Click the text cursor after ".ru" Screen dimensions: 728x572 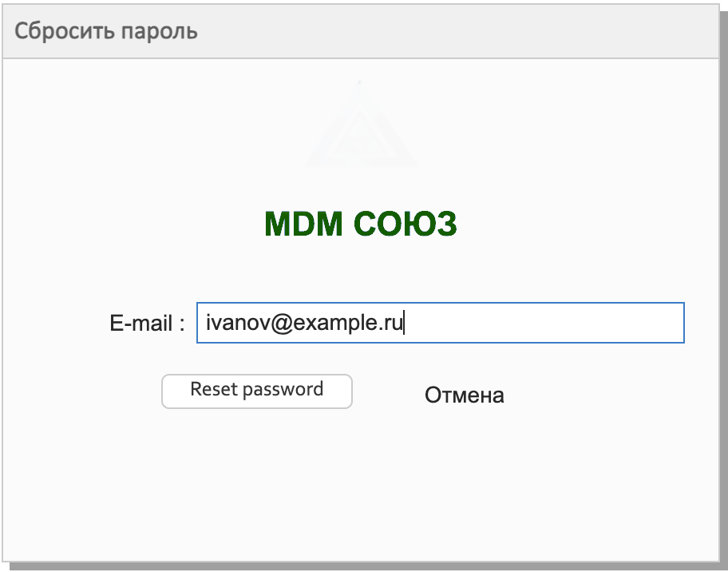coord(405,323)
